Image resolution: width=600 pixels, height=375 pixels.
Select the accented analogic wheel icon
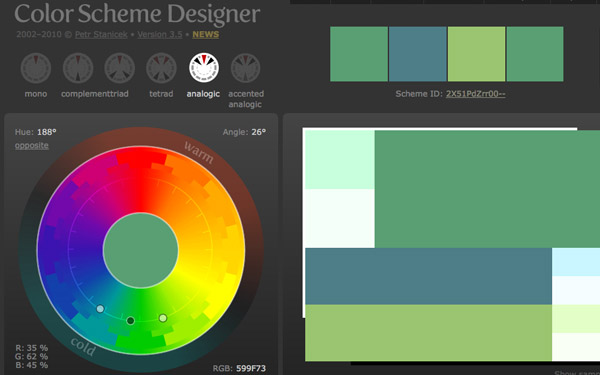point(245,68)
